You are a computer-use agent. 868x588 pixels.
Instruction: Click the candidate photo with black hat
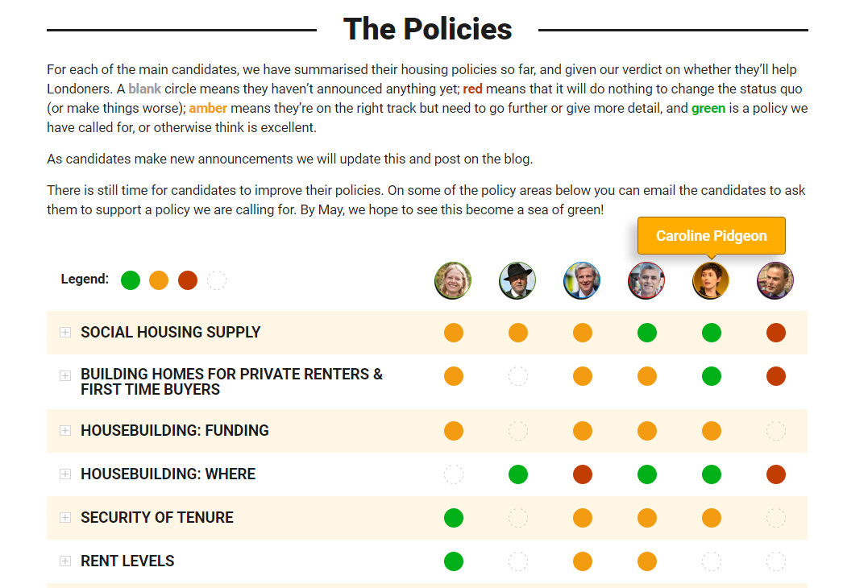point(517,280)
